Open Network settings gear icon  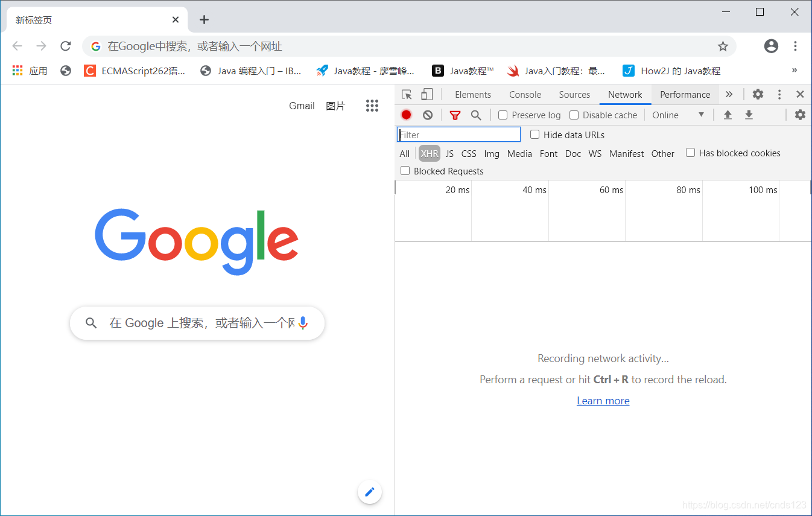click(x=800, y=115)
